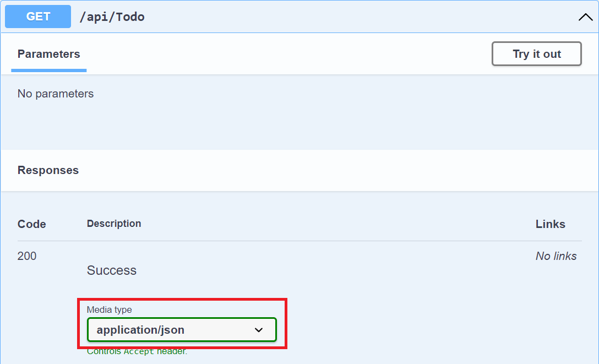Click the 200 response code
The height and width of the screenshot is (364, 599).
click(x=26, y=256)
